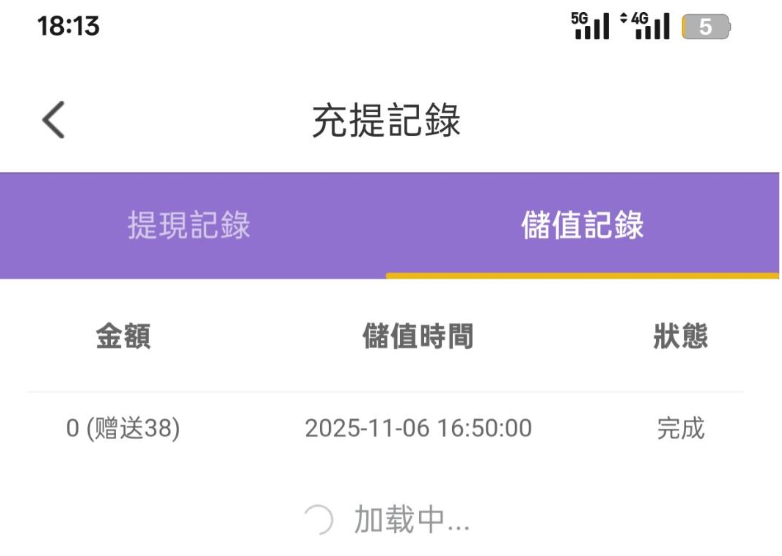The image size is (782, 556).
Task: Tap the number 5 inside the battery
Action: click(705, 27)
